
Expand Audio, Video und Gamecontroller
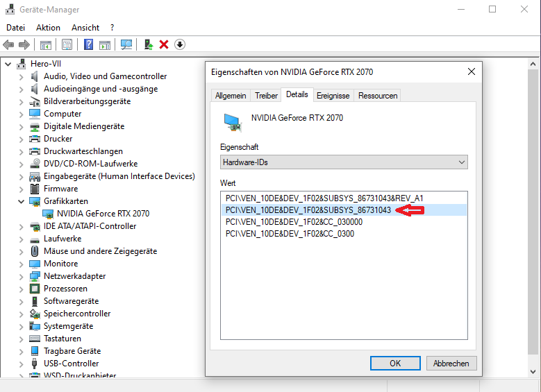[21, 76]
